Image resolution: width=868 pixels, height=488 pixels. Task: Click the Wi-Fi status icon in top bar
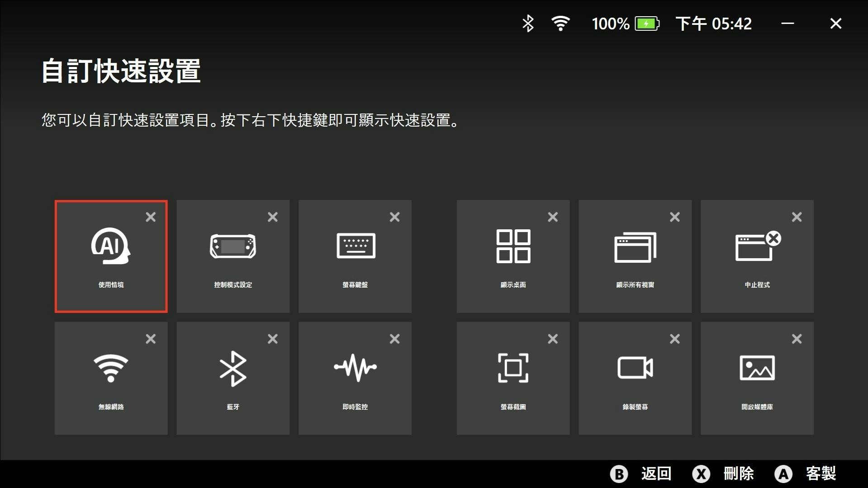pos(560,24)
